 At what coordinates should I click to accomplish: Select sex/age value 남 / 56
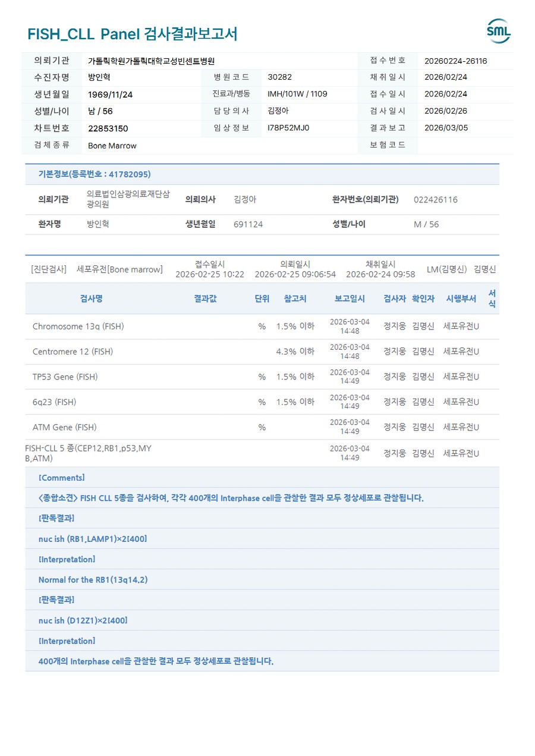click(100, 111)
